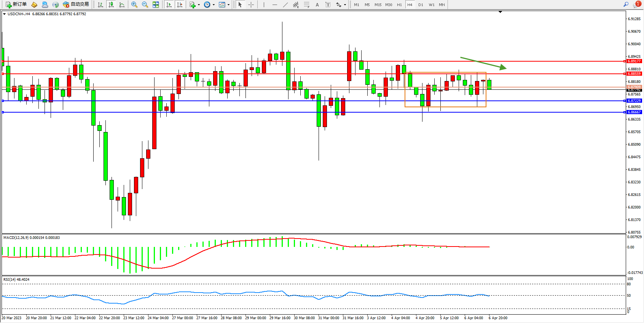
Task: Zoom in on the chart
Action: pos(134,5)
